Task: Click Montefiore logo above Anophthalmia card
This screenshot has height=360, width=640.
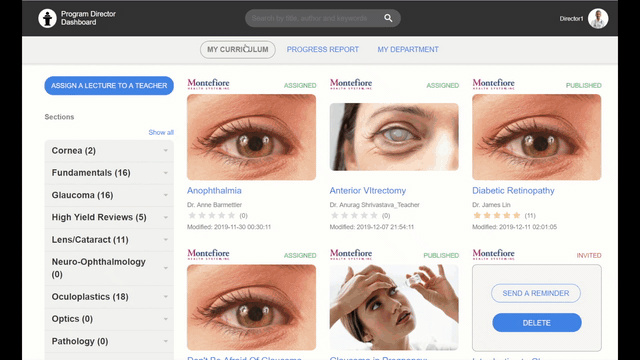Action: (208, 84)
